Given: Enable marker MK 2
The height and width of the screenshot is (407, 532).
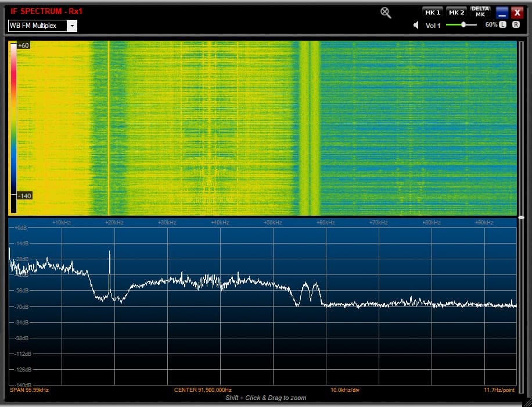Looking at the screenshot, I should (456, 12).
